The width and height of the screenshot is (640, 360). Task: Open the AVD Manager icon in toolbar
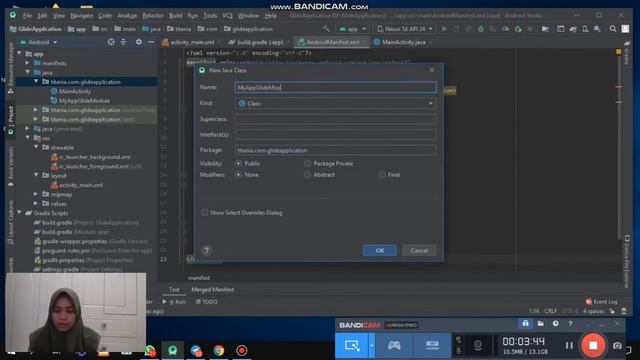[x=585, y=29]
